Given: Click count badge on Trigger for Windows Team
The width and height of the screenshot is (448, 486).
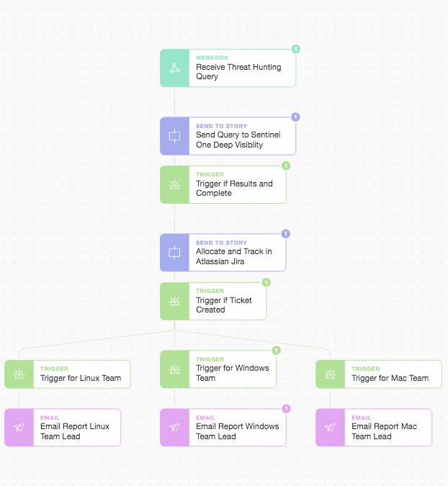Looking at the screenshot, I should click(276, 351).
